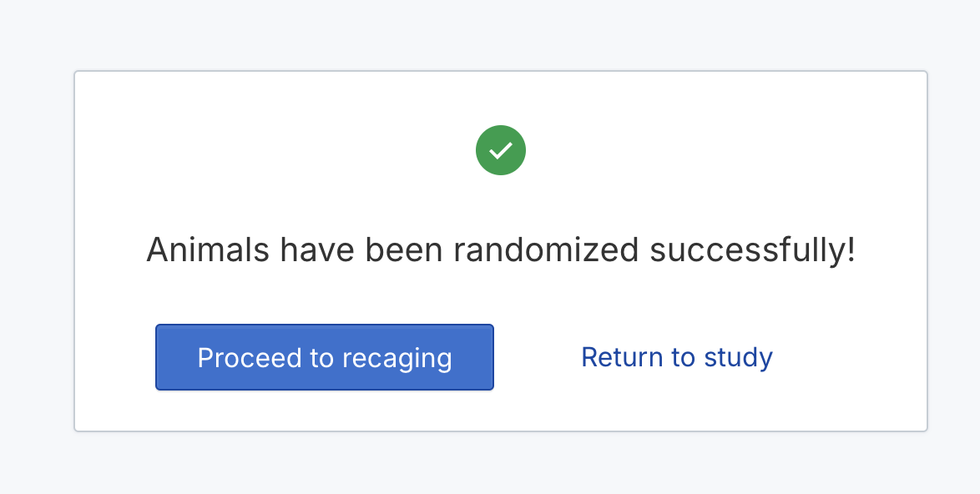Continue to the recaging step
Viewport: 980px width, 494px height.
pos(325,357)
